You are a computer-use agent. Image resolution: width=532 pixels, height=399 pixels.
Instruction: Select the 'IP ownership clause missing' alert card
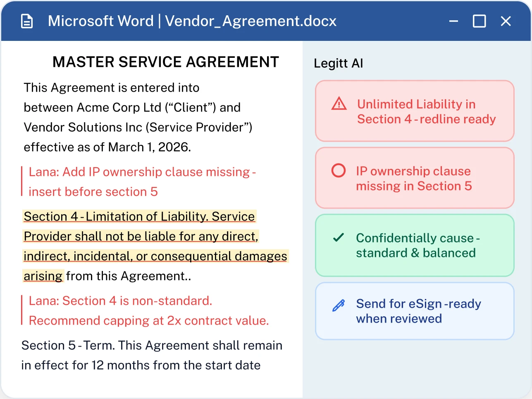[x=415, y=178]
